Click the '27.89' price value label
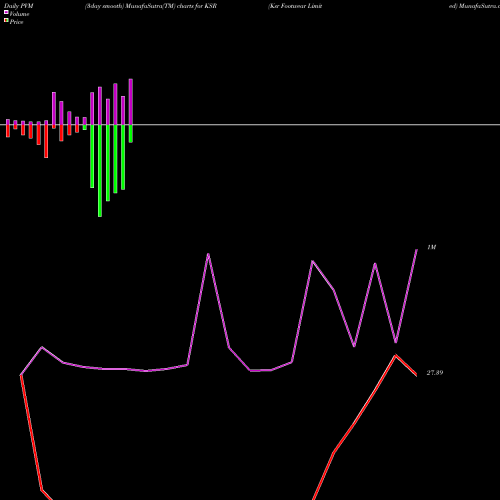The image size is (500, 500). 435,373
